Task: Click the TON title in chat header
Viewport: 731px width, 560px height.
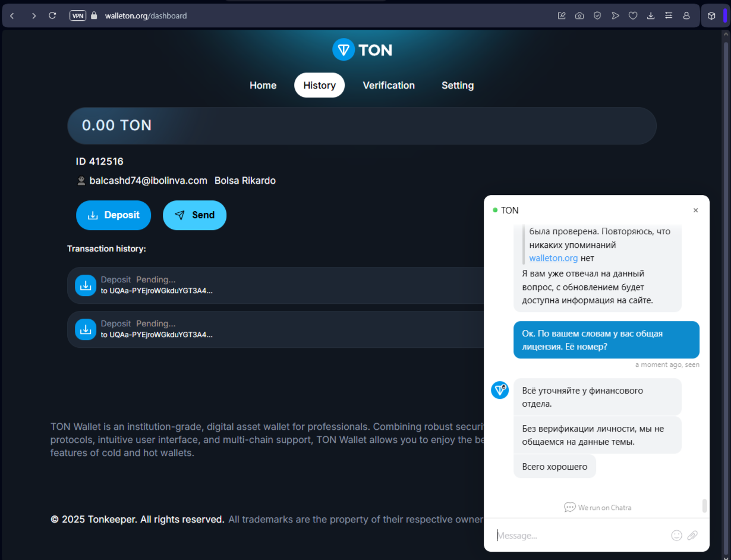Action: click(x=510, y=210)
